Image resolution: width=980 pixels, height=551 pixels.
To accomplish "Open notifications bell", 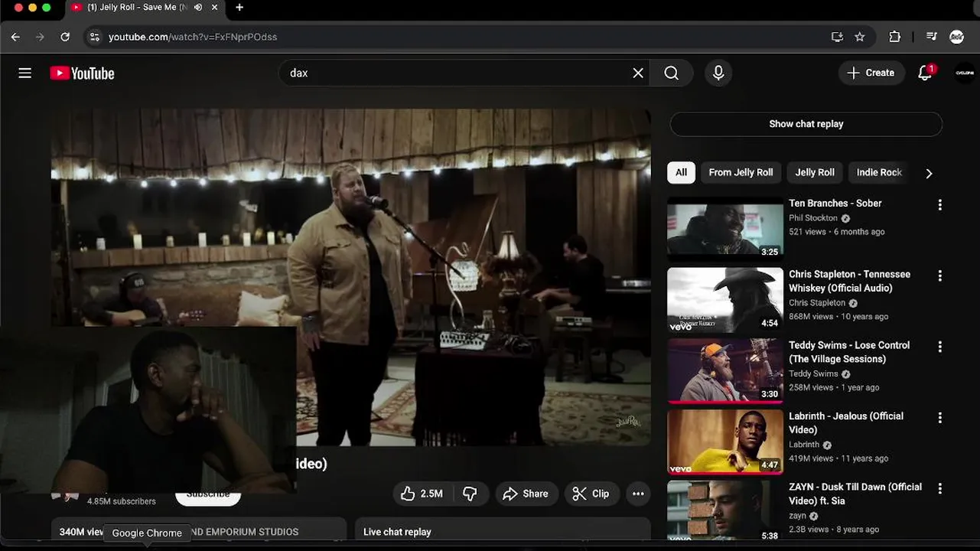I will [925, 73].
